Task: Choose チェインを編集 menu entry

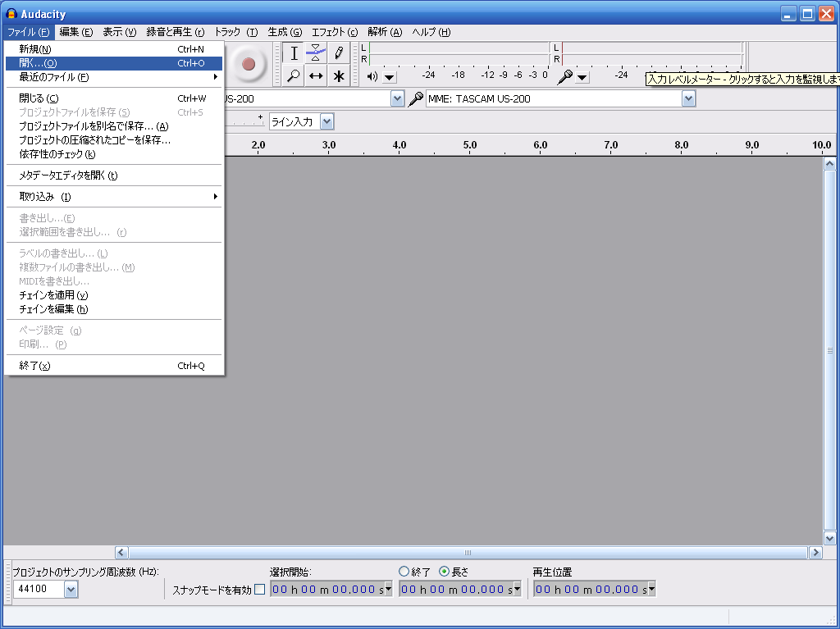Action: pyautogui.click(x=113, y=309)
